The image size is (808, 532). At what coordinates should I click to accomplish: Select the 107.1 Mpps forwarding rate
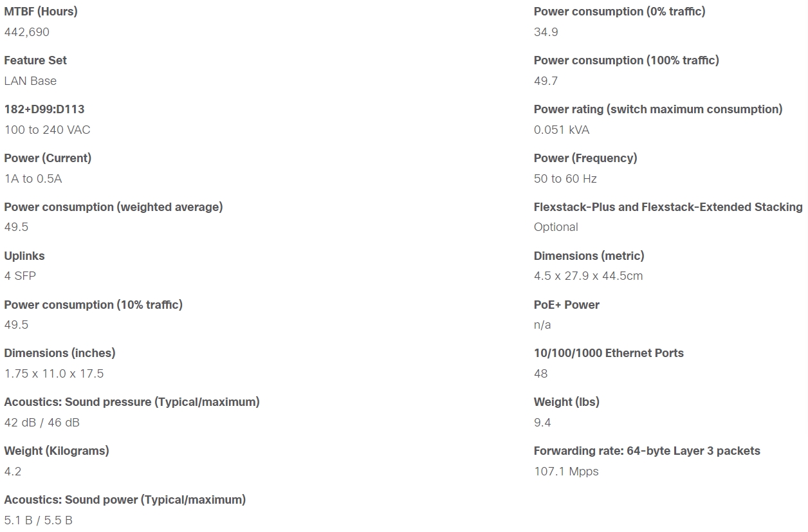click(x=566, y=472)
